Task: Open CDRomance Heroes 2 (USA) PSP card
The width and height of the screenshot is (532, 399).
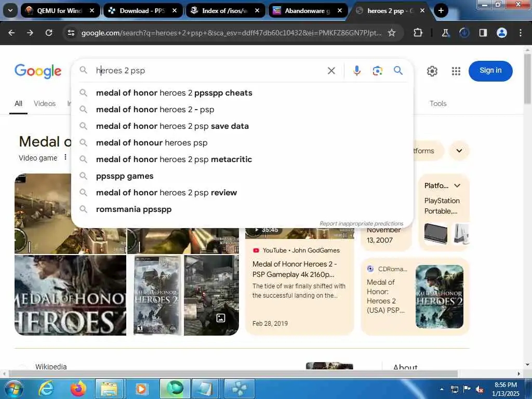Action: (x=415, y=296)
